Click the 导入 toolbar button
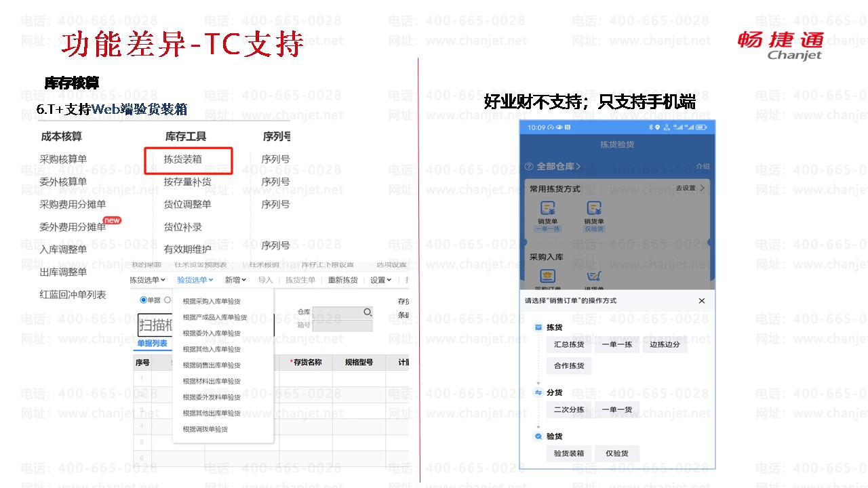This screenshot has width=868, height=488. click(x=265, y=280)
